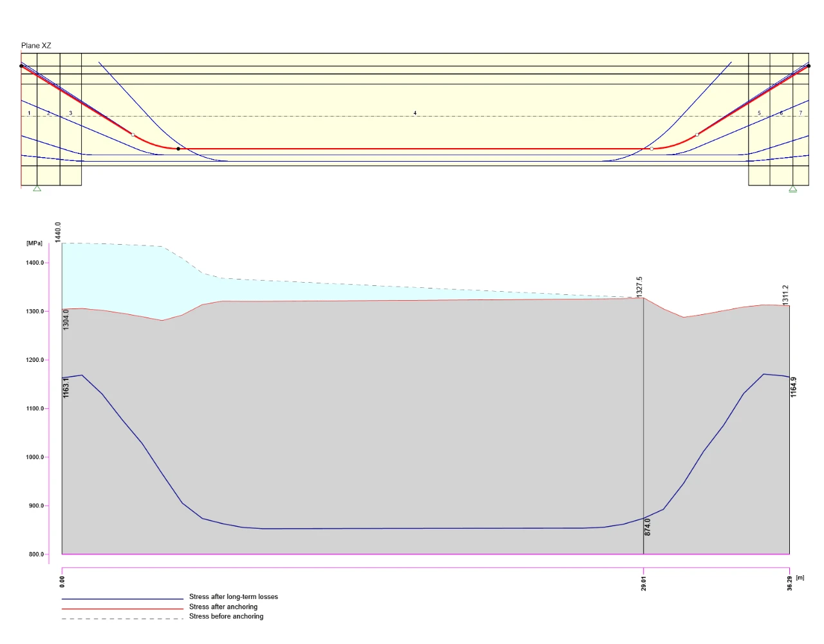The width and height of the screenshot is (824, 644).
Task: Select the black node on the red tendon
Action: coord(178,149)
